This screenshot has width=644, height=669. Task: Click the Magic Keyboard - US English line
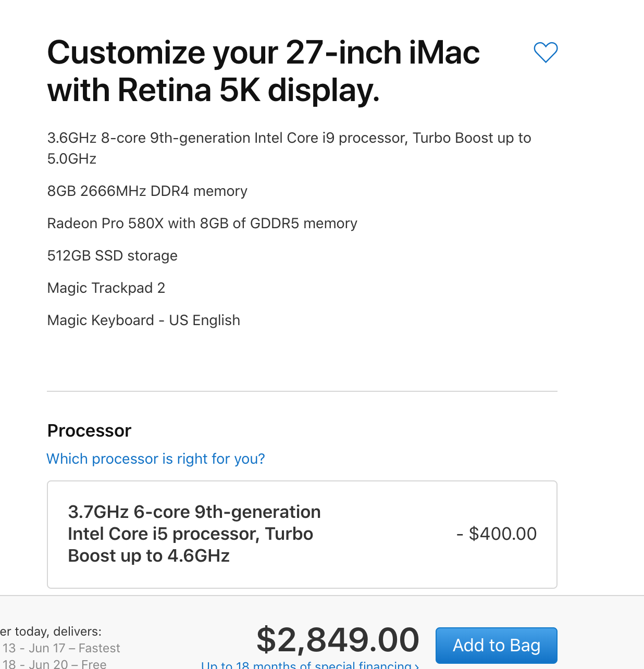pyautogui.click(x=144, y=320)
